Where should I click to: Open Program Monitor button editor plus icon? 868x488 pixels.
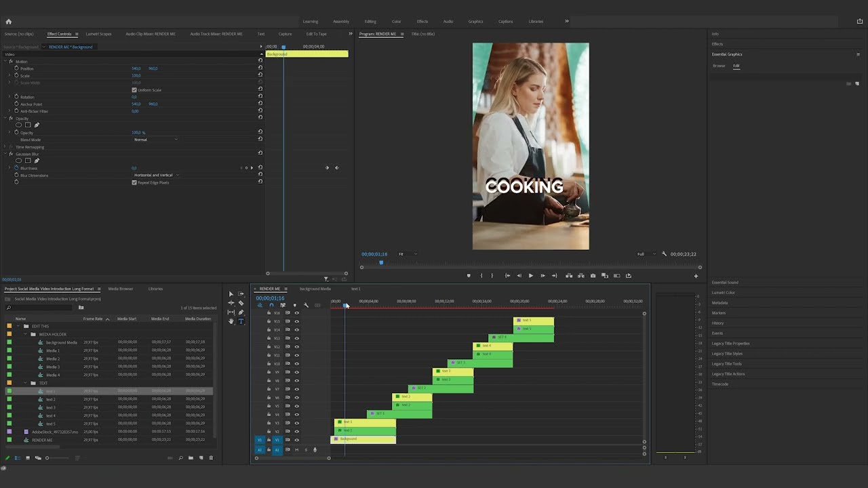pos(696,276)
